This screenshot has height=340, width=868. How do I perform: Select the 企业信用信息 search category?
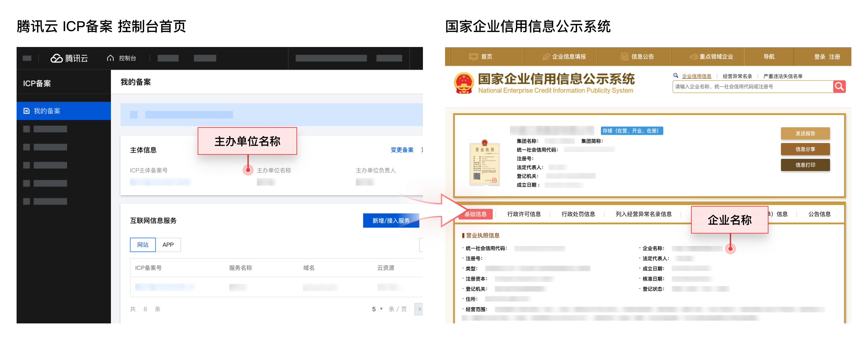[x=697, y=76]
